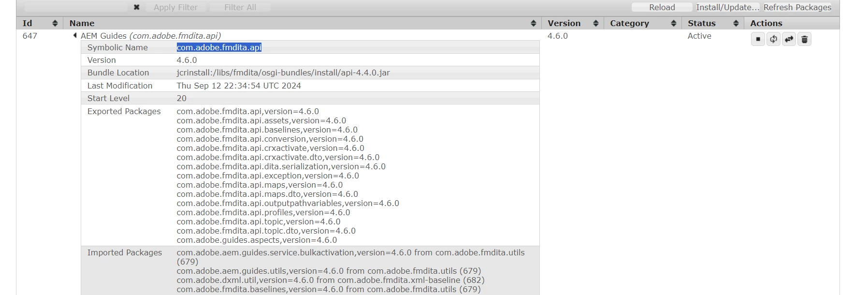Click the Actions column header
868x295 pixels.
coord(766,23)
